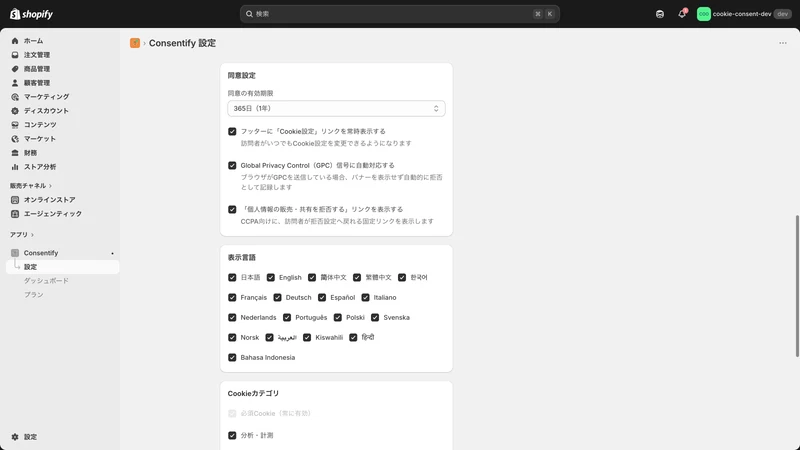Uncheck the Arabic language checkbox
Screen dimensions: 800x450
269,337
